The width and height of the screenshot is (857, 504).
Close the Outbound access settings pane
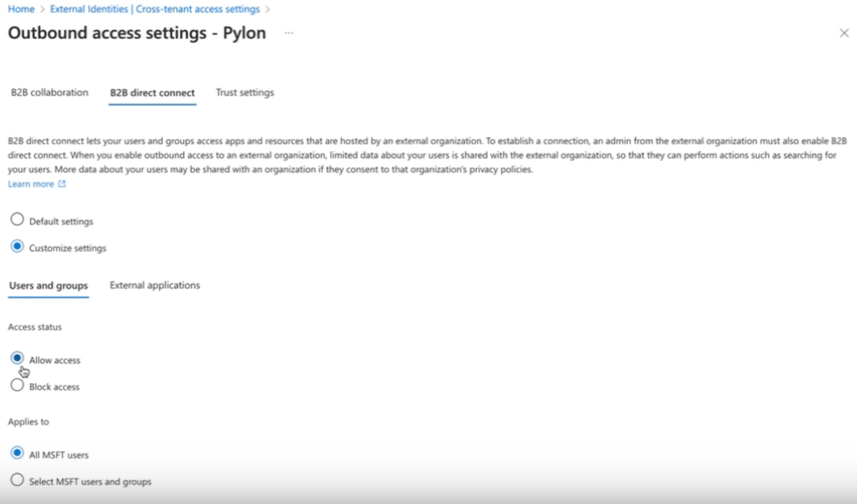point(844,33)
